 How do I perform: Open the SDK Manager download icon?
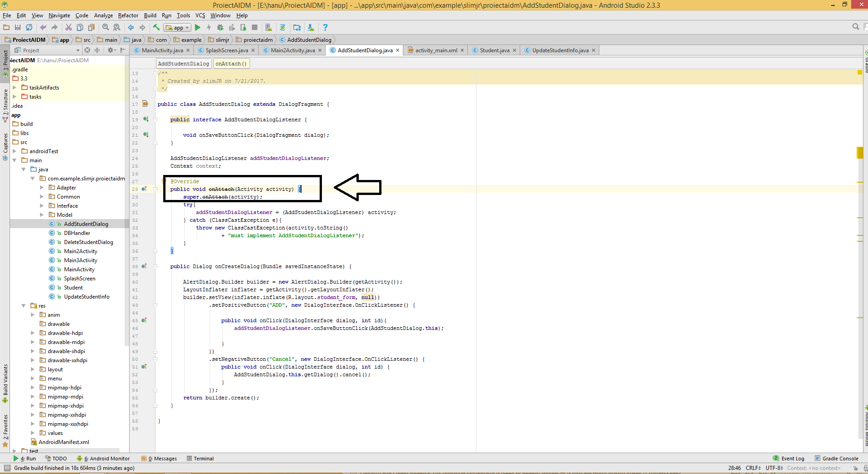pos(311,28)
